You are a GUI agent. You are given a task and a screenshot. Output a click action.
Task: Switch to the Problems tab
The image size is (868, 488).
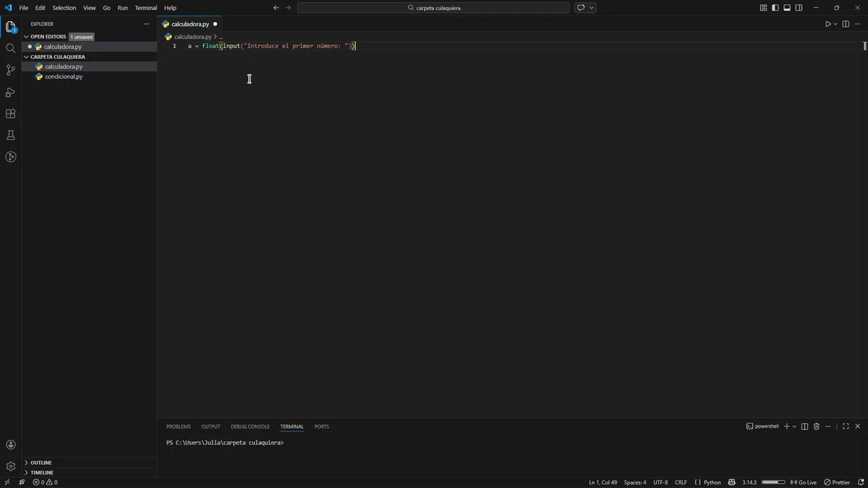[x=178, y=426]
